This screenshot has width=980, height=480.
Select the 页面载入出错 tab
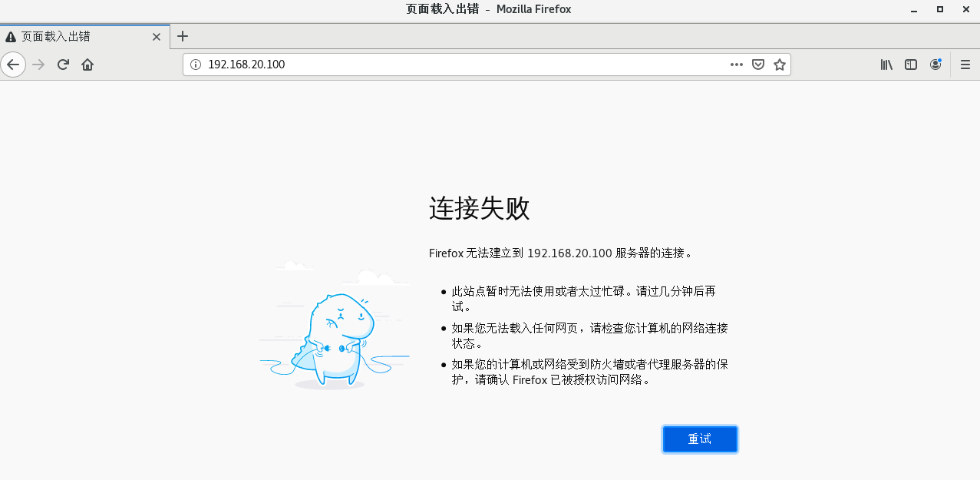pos(77,36)
